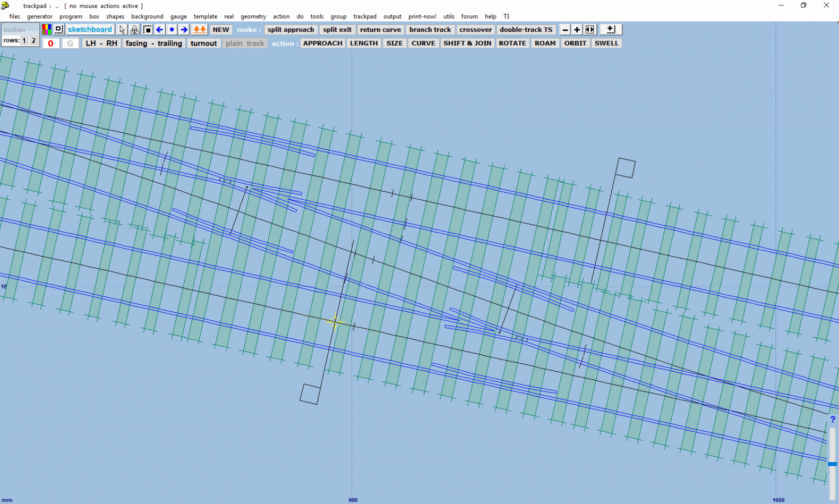Click the multicolor squares icon in toolbar
The width and height of the screenshot is (839, 504).
tap(47, 29)
